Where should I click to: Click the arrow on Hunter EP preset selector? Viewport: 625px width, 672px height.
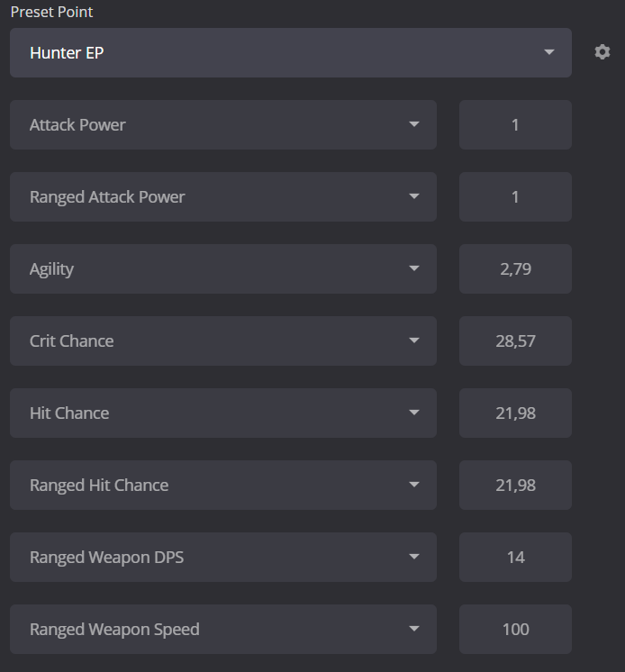coord(549,52)
